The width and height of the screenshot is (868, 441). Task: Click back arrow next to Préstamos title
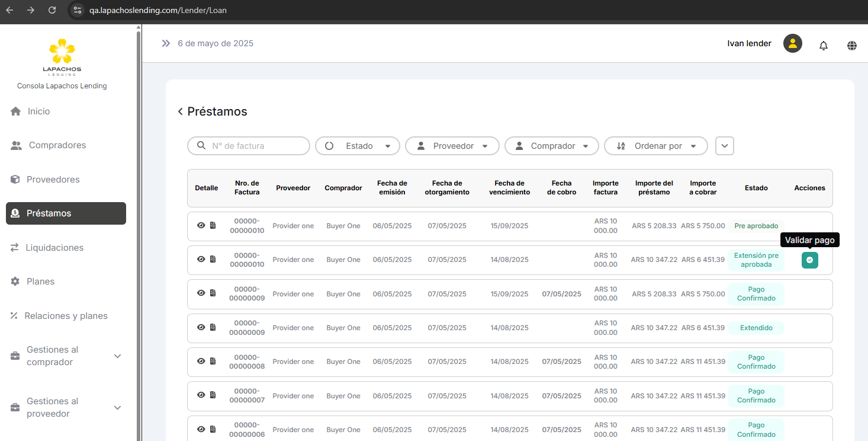(x=180, y=112)
